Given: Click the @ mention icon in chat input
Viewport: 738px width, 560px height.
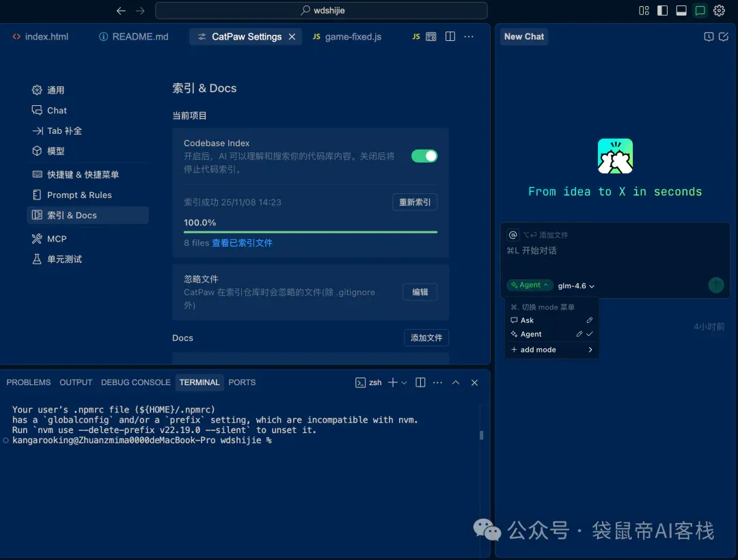Looking at the screenshot, I should click(x=513, y=235).
